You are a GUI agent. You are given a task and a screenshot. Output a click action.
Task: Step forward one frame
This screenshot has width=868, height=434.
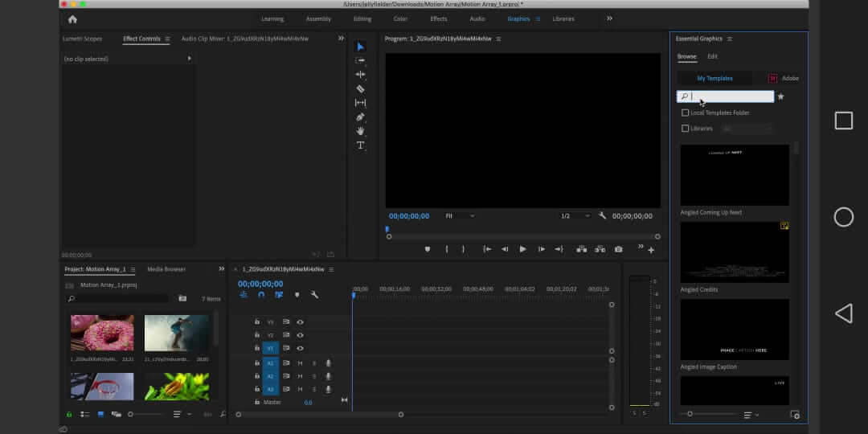pyautogui.click(x=542, y=250)
